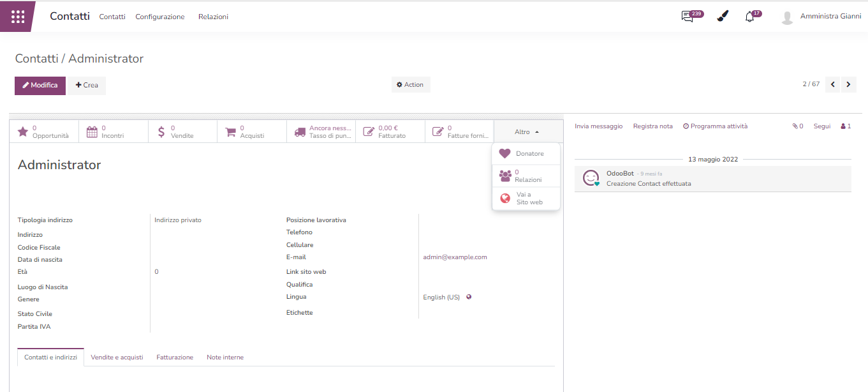Screen dimensions: 868x392
Task: Open the Action dropdown menu
Action: pos(410,85)
